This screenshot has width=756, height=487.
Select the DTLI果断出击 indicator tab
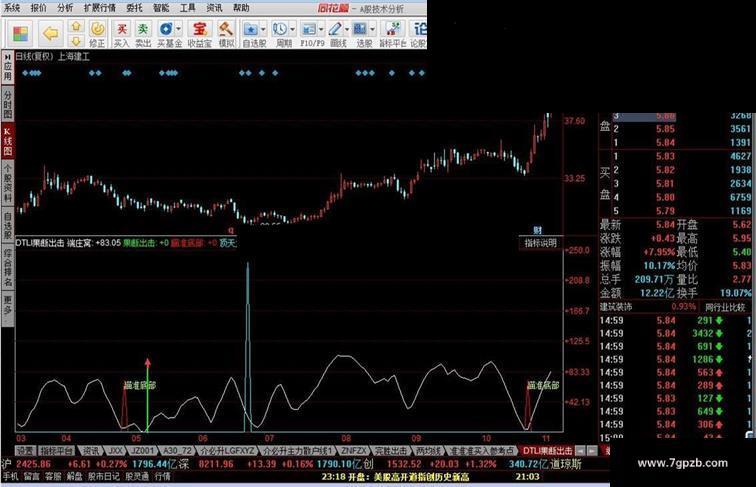(x=547, y=450)
